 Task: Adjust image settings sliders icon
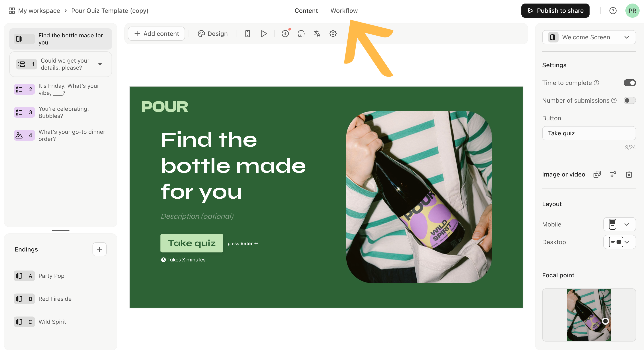pyautogui.click(x=613, y=174)
